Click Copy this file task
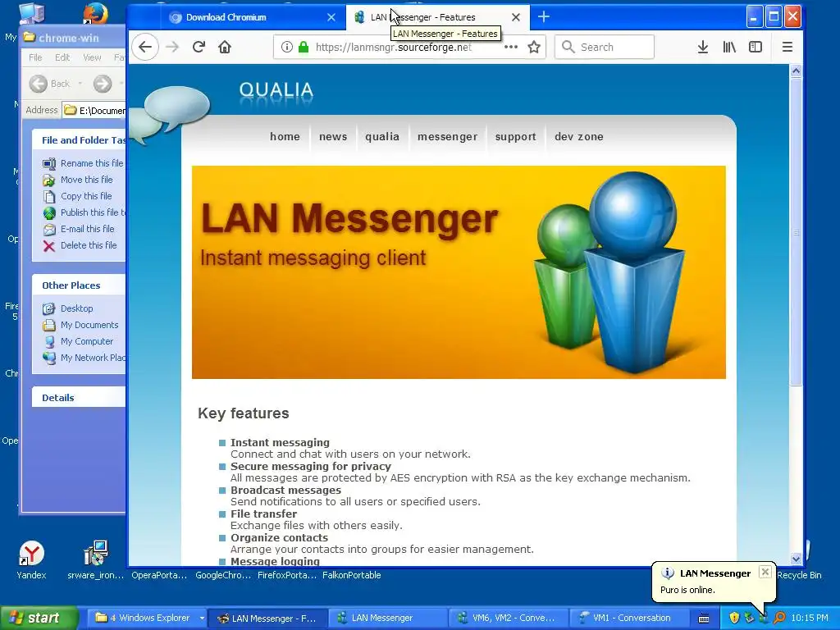 85,196
